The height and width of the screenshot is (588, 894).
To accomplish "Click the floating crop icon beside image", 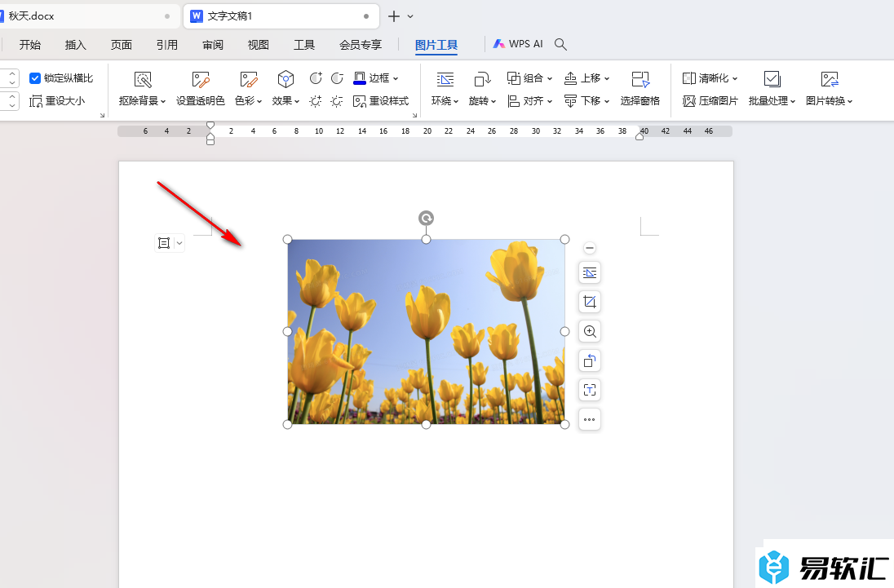I will pos(590,302).
